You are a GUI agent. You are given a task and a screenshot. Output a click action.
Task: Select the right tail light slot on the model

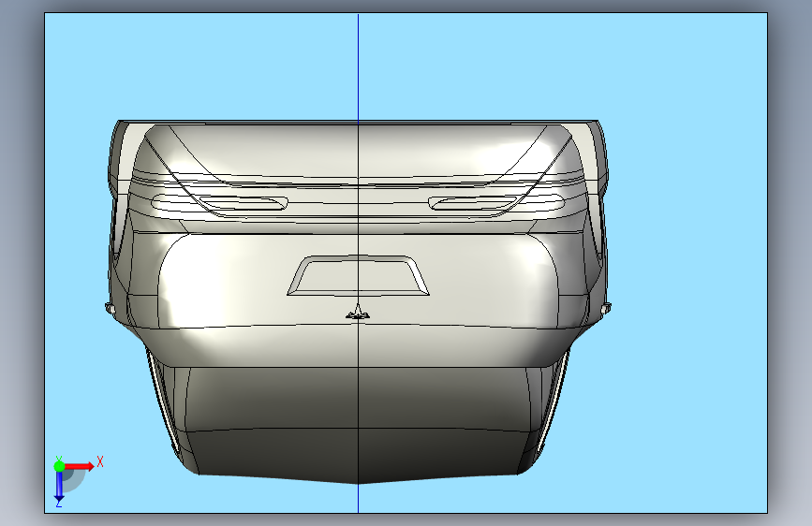pos(473,203)
